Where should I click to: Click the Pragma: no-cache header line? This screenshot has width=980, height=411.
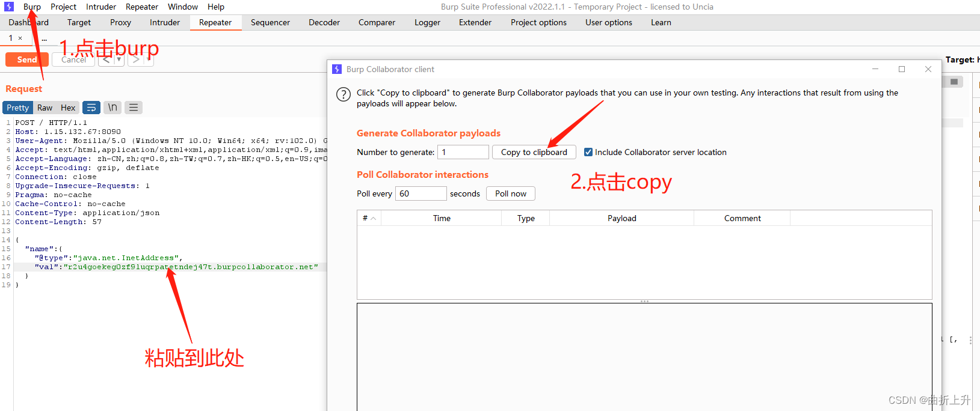pos(54,195)
